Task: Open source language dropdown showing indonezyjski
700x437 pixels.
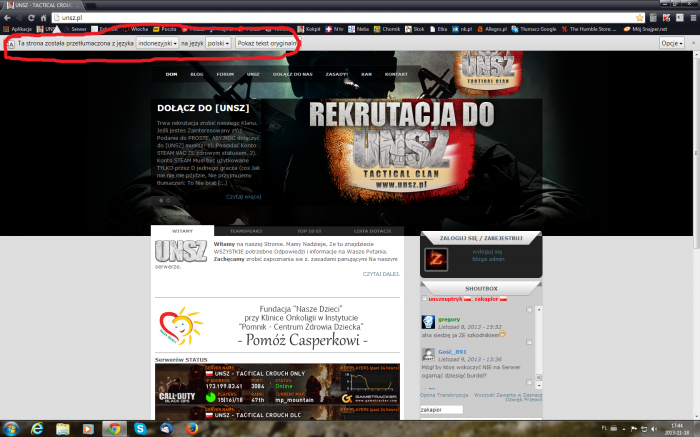Action: [157, 43]
